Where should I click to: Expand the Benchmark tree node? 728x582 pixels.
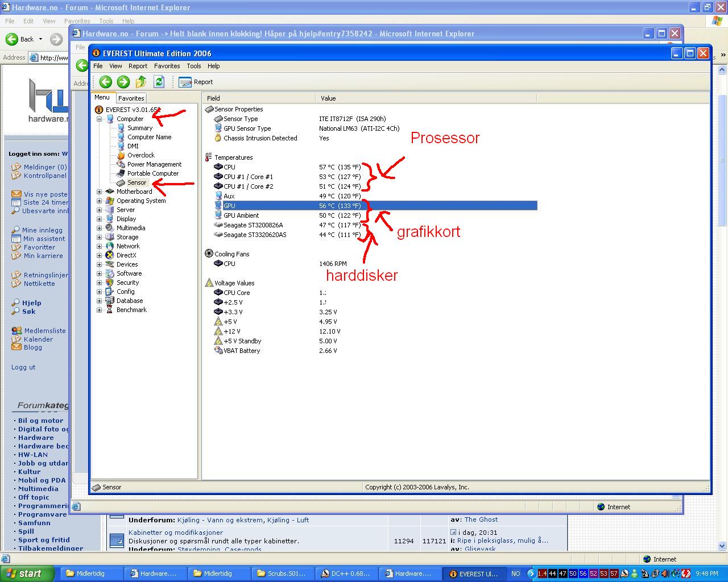99,310
